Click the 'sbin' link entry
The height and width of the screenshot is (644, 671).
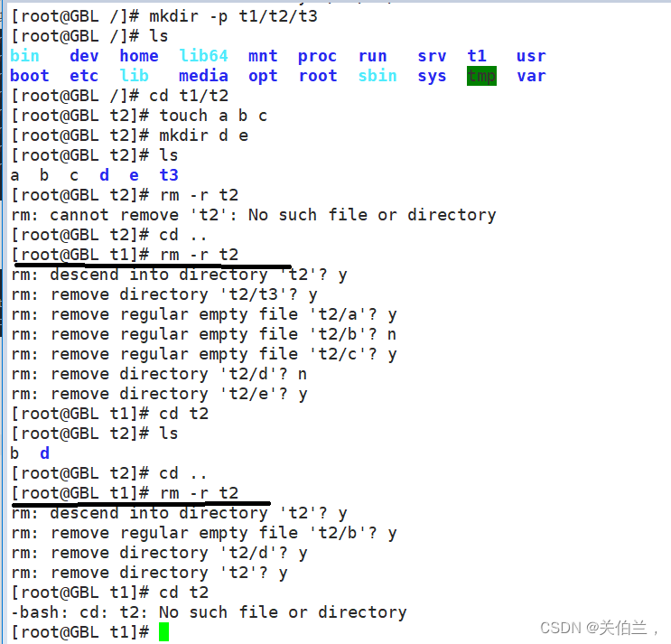(x=377, y=76)
